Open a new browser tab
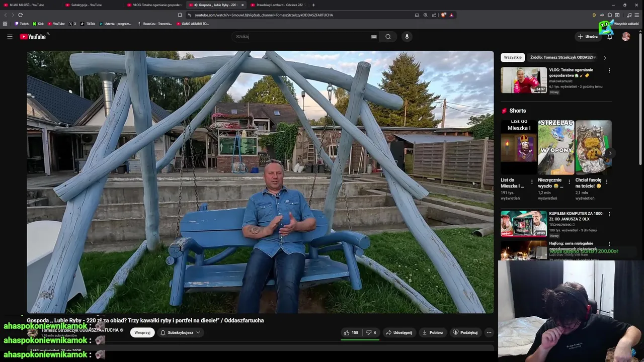The width and height of the screenshot is (644, 362). click(x=313, y=5)
